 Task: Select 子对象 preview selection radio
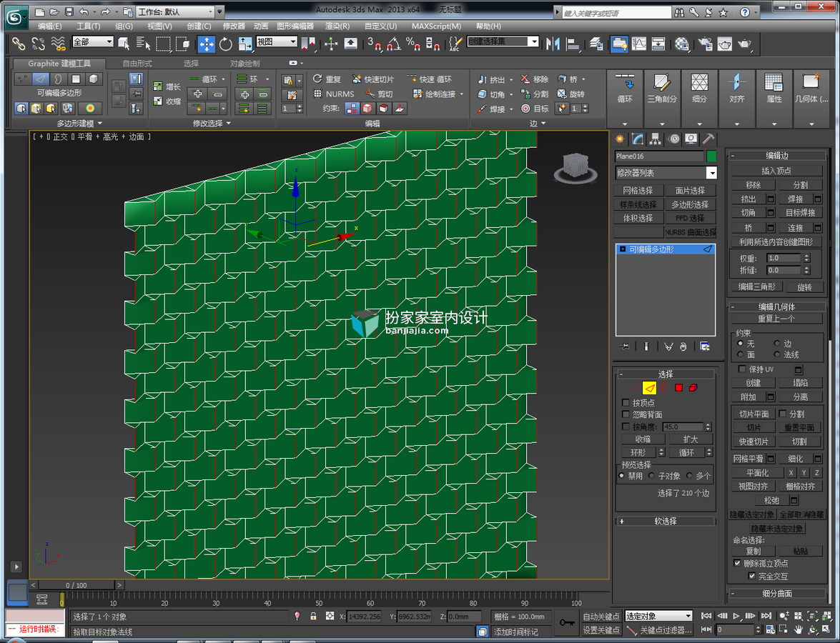click(x=652, y=475)
